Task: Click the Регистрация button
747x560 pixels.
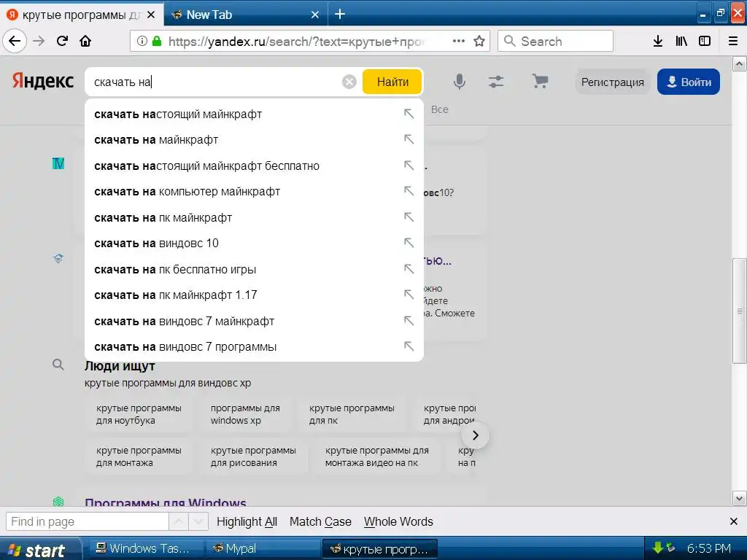Action: coord(612,82)
